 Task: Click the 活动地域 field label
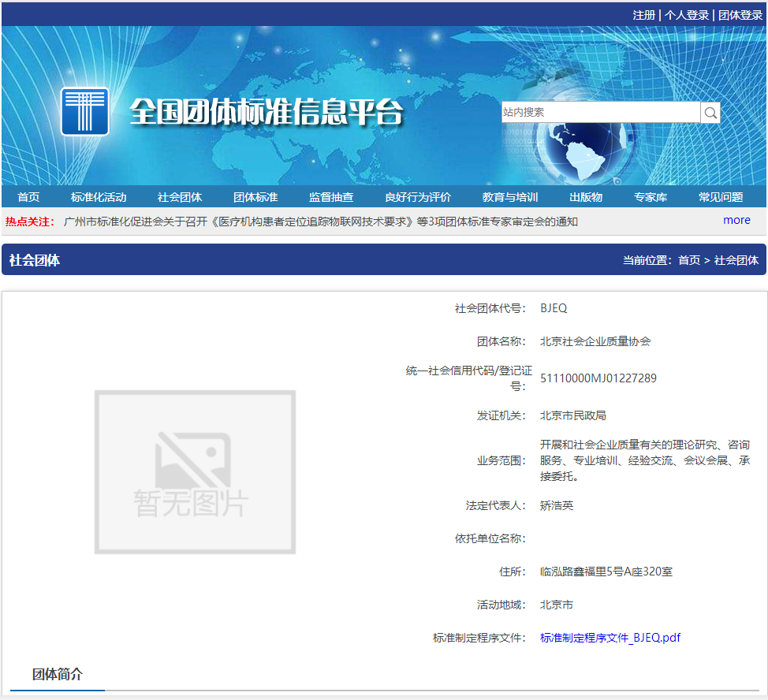(501, 605)
